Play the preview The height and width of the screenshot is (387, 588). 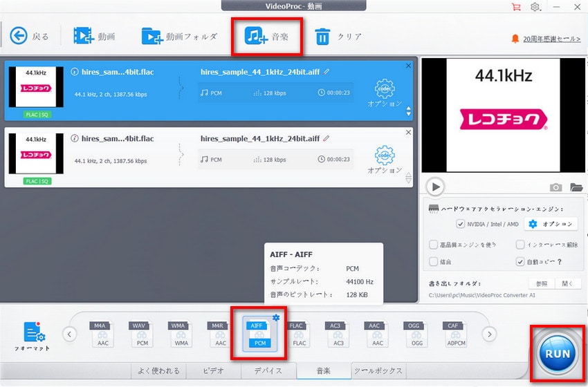[435, 187]
